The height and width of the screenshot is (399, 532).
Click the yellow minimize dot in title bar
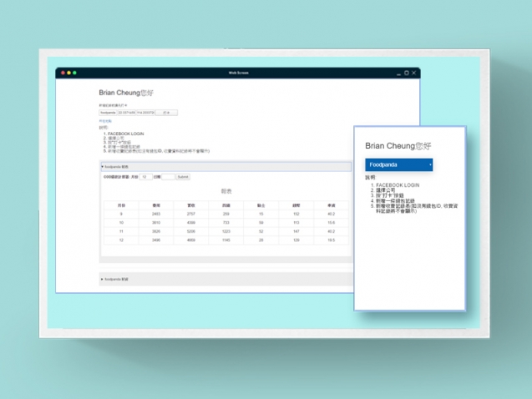(68, 73)
